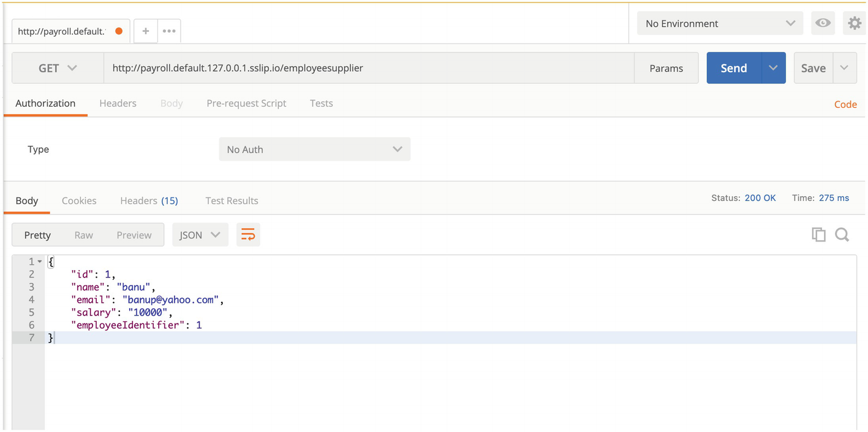
Task: Click the environment quick look eye icon
Action: click(x=823, y=23)
